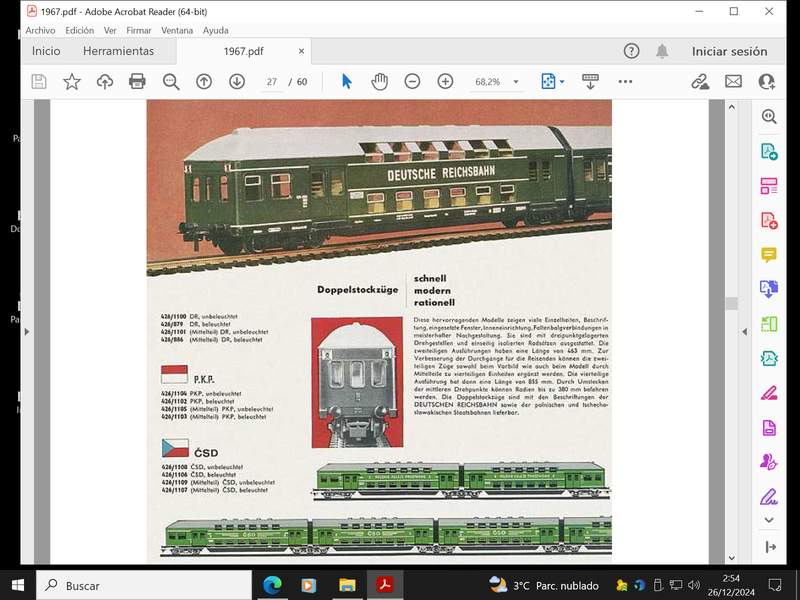Open the Windows notification center icon
The width and height of the screenshot is (800, 600).
click(774, 585)
